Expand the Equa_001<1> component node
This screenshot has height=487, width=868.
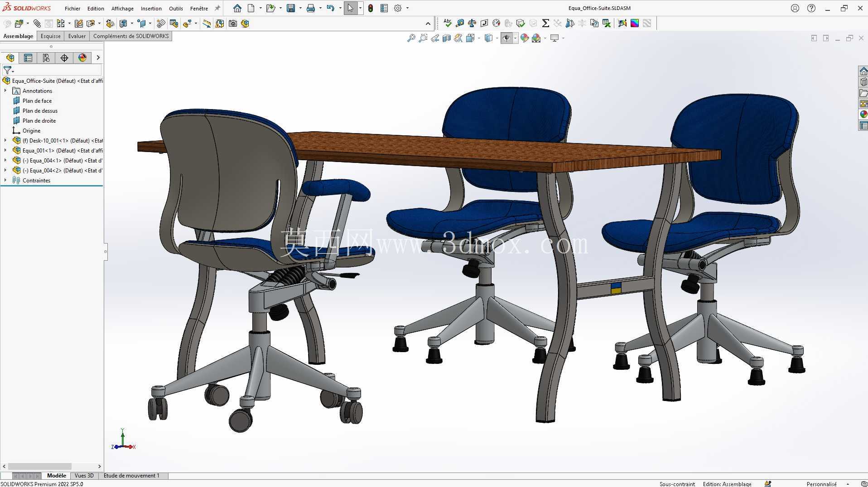[x=5, y=150]
